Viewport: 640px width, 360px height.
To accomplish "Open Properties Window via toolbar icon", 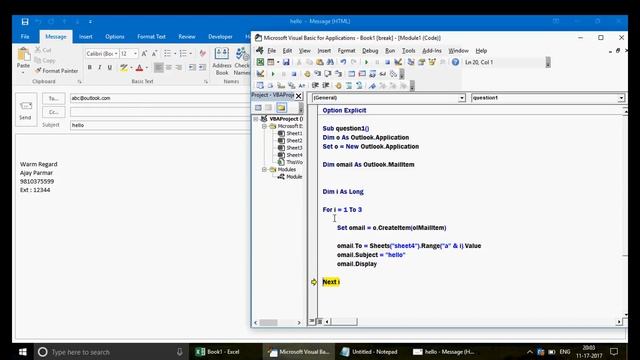I will tap(421, 62).
